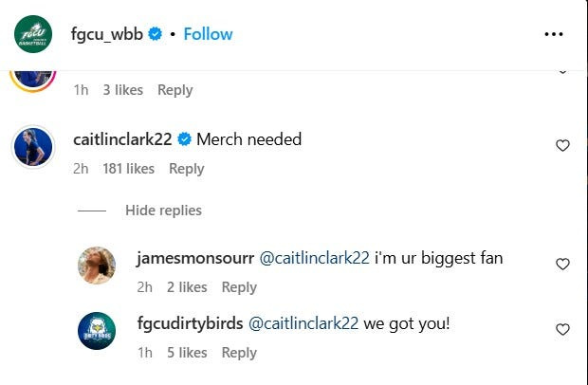Click @caitlinclark22 mention in fgcudirtybirds' reply
Viewport: 588px width, 385px height.
coord(303,323)
